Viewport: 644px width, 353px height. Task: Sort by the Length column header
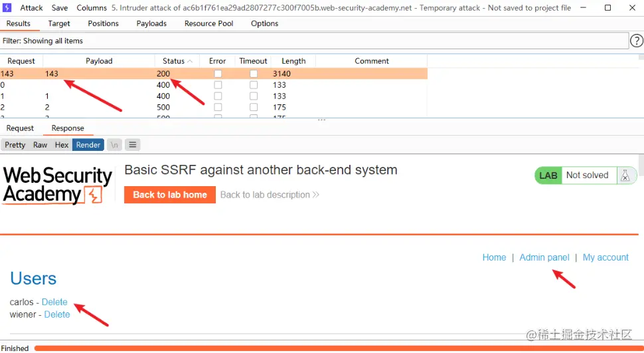pos(293,61)
